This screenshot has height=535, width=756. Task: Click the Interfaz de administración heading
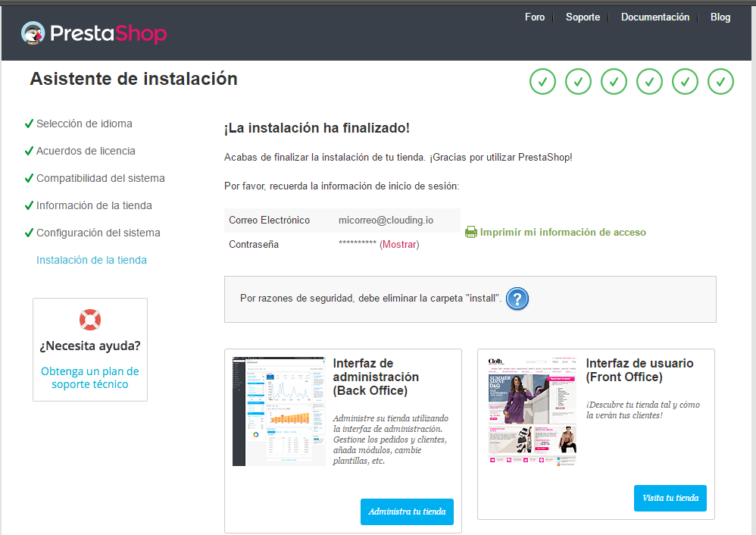pyautogui.click(x=376, y=377)
